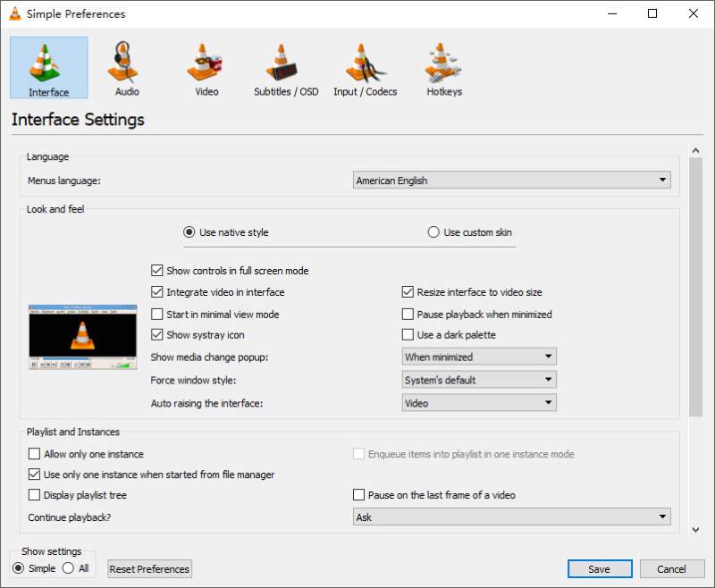Click the Interface Settings heading
Image resolution: width=715 pixels, height=588 pixels.
click(x=78, y=120)
